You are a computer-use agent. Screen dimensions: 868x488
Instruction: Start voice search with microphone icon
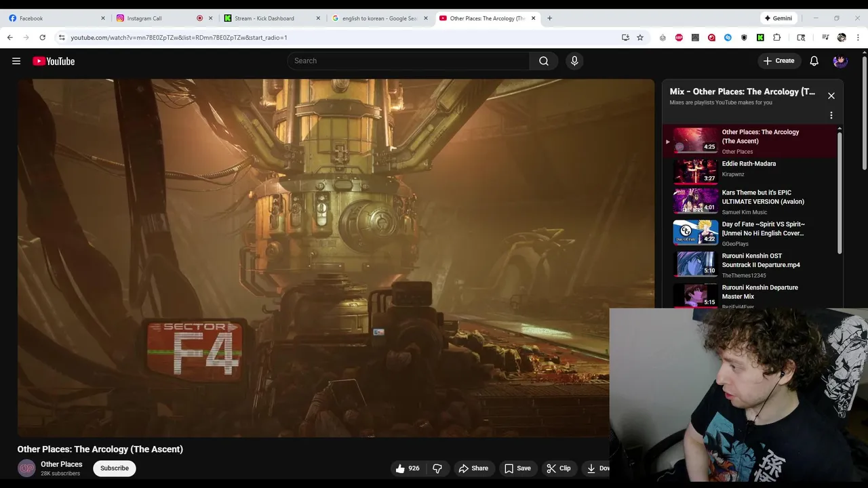(x=574, y=61)
